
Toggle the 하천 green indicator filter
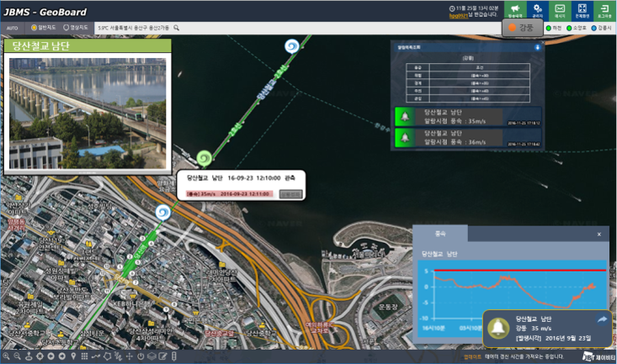click(x=549, y=28)
